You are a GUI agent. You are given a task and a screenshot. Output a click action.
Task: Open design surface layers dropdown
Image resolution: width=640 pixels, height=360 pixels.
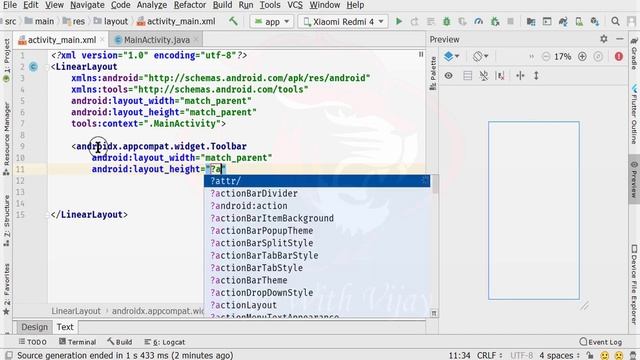tap(451, 56)
